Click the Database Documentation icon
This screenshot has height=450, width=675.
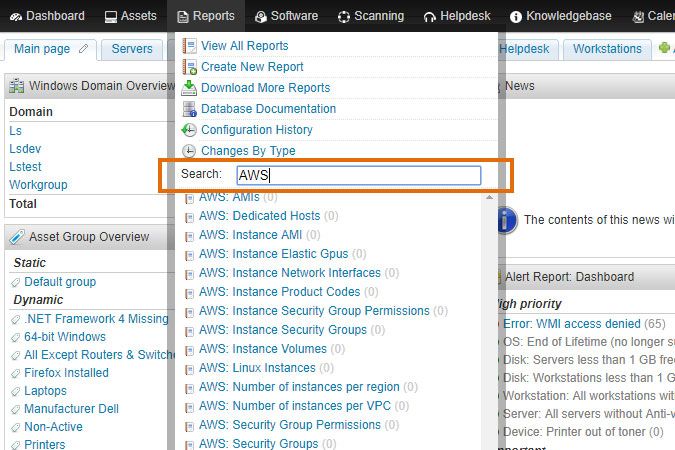(x=189, y=109)
